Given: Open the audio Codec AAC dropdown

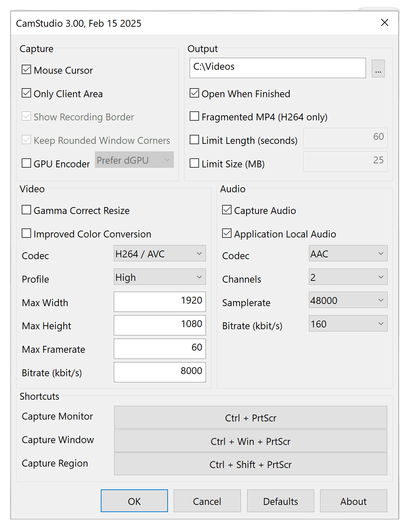Looking at the screenshot, I should point(348,253).
